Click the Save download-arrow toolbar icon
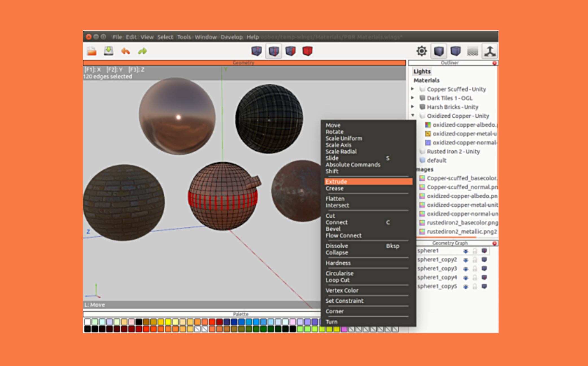The height and width of the screenshot is (366, 588). click(x=108, y=51)
